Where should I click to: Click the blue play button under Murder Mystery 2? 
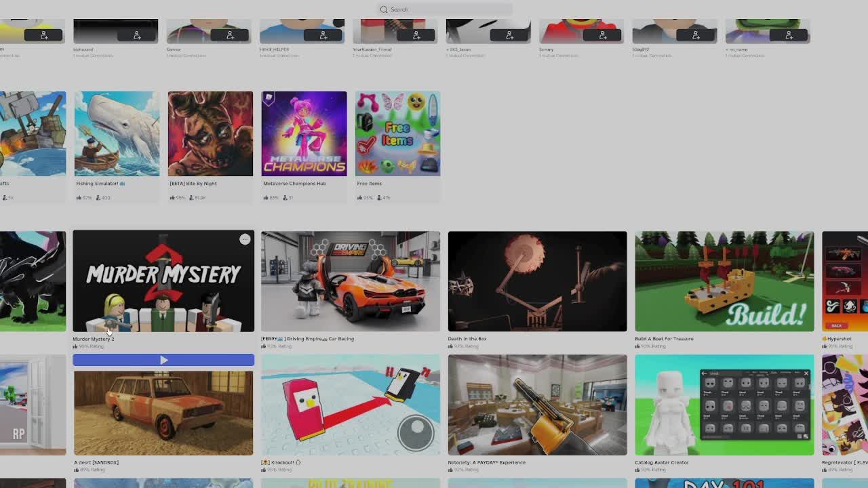163,360
